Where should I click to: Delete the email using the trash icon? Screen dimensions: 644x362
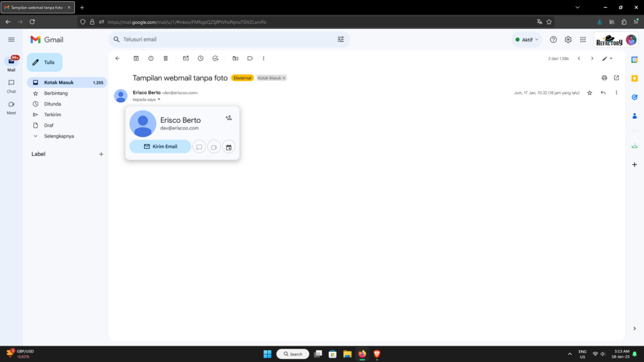click(166, 58)
